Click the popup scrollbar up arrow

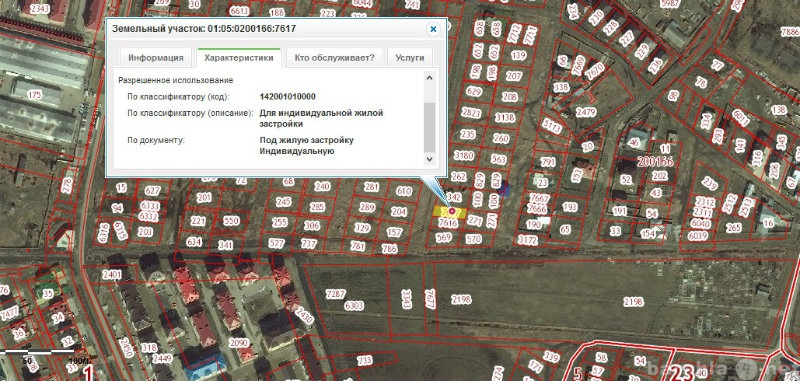429,78
